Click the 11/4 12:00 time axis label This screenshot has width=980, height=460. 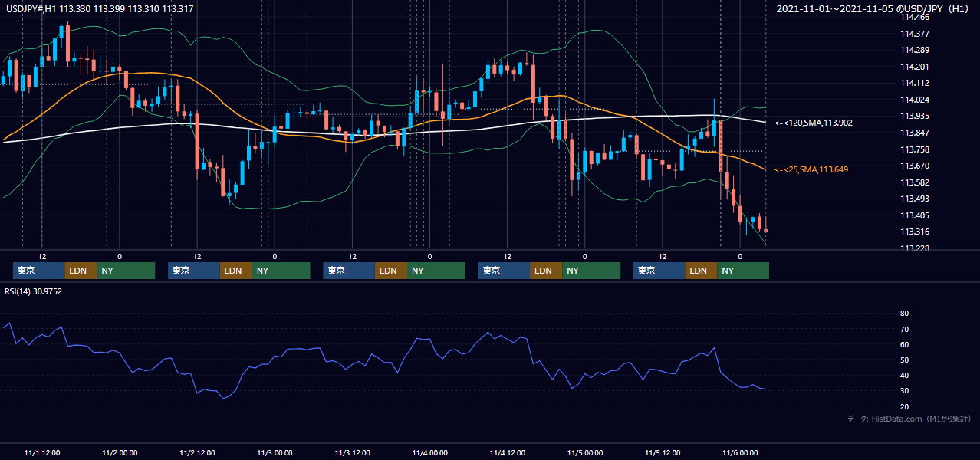click(x=507, y=453)
